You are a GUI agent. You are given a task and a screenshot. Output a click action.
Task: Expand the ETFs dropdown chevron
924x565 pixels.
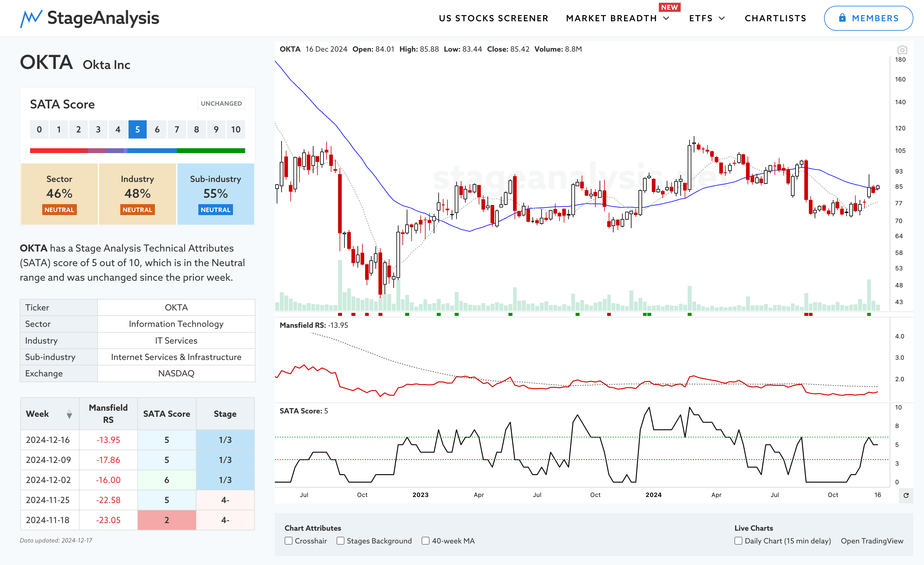[x=722, y=18]
